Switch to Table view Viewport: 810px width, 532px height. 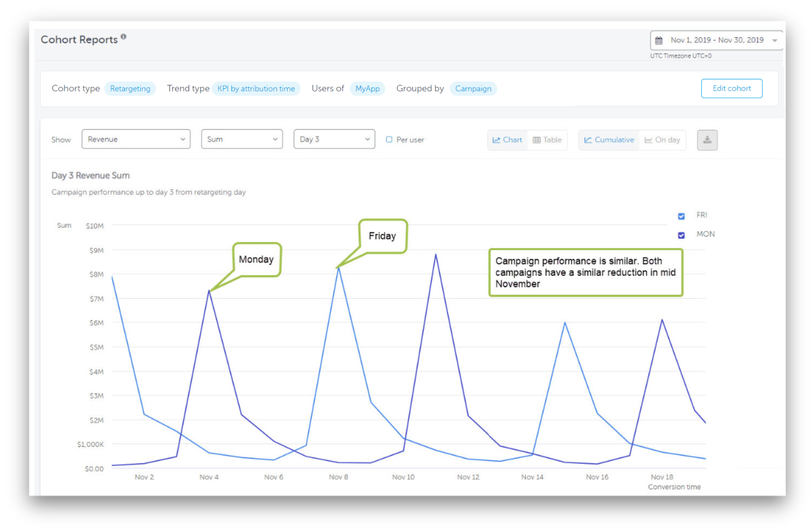click(547, 140)
